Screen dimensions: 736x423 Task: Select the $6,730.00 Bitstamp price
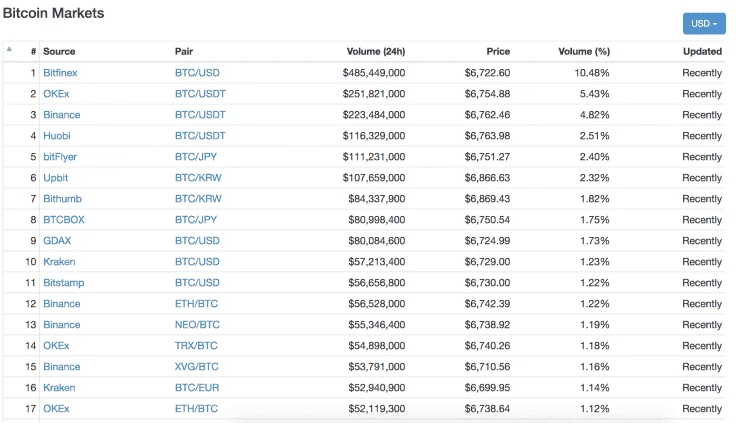(x=487, y=283)
